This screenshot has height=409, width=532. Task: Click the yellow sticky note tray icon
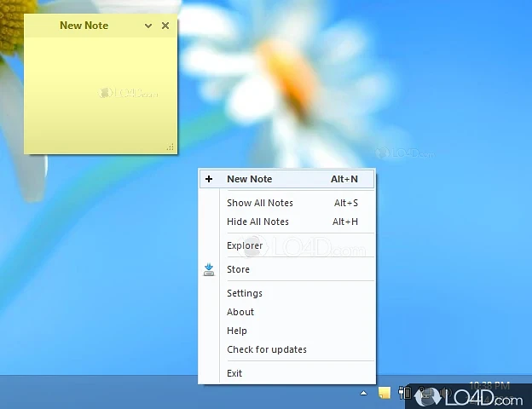[x=385, y=394]
